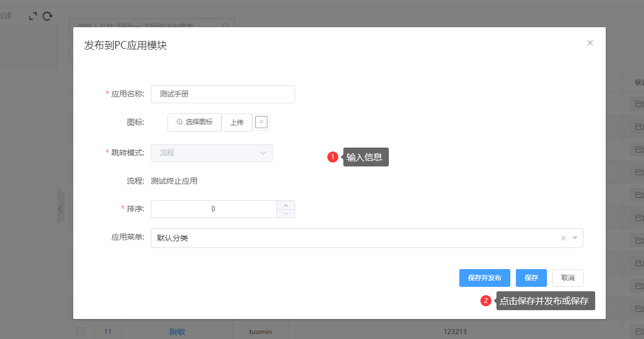Screen dimensions: 644x339
Task: Click the fullscreen expand icon
Action: 33,16
